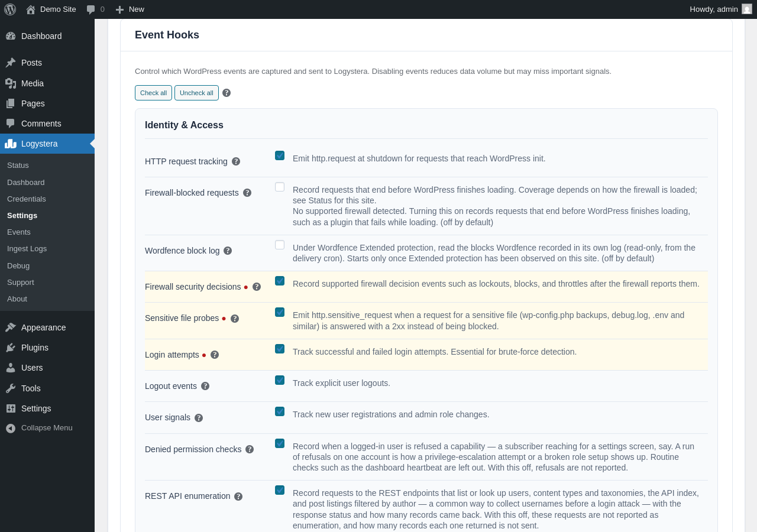The height and width of the screenshot is (532, 757).
Task: Collapse the admin sidebar menu
Action: [x=47, y=428]
